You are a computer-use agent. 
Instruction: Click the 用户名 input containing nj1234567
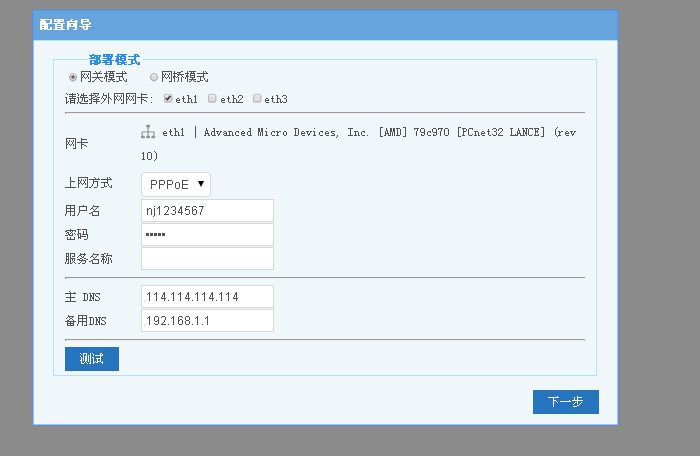click(207, 210)
